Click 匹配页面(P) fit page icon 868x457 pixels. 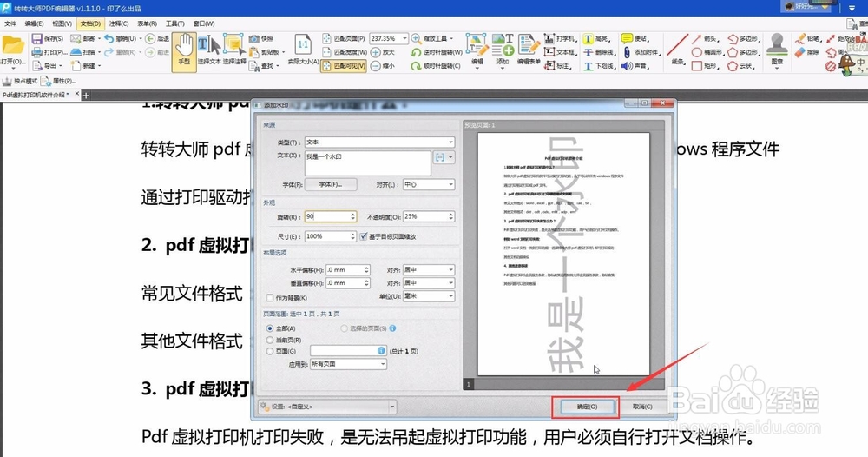326,39
